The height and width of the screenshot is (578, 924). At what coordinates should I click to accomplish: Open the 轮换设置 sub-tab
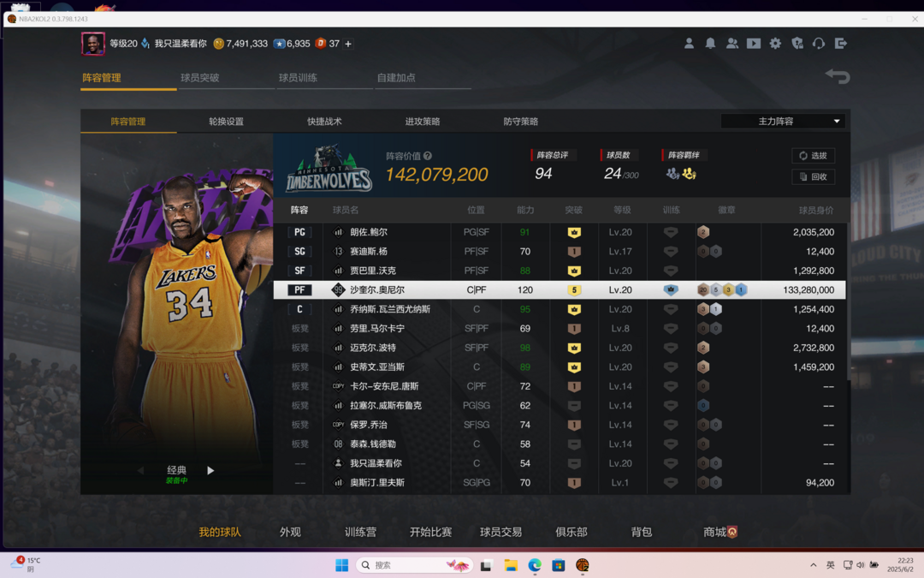[226, 122]
